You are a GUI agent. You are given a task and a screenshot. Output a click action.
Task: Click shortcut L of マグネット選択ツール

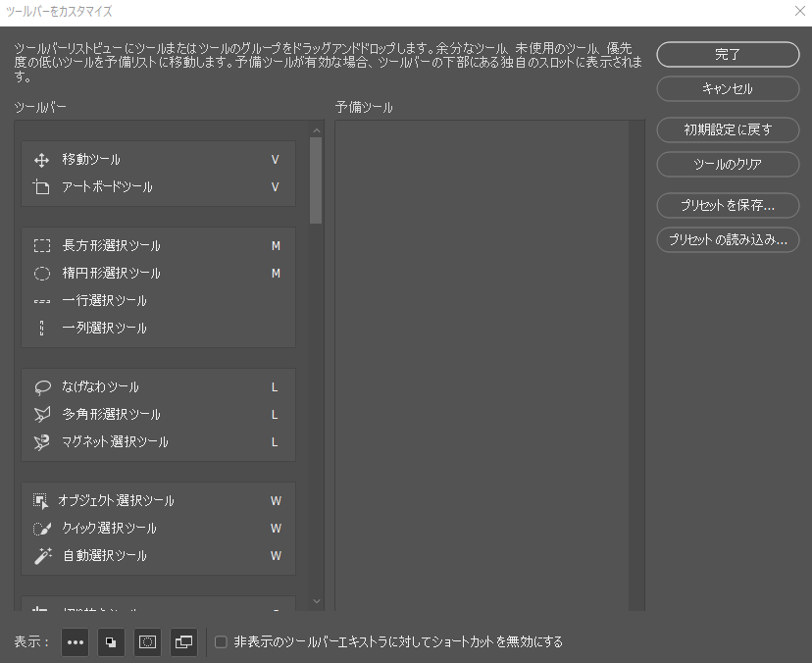(275, 442)
